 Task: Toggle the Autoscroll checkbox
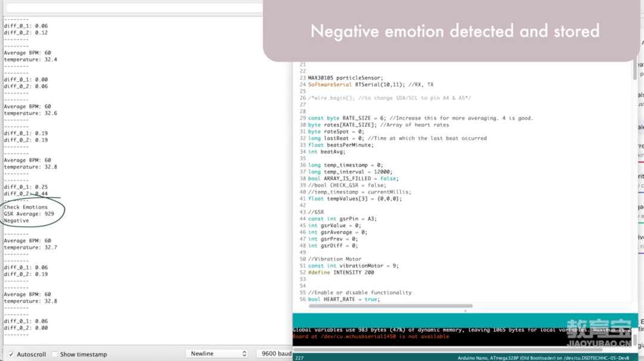(x=11, y=354)
